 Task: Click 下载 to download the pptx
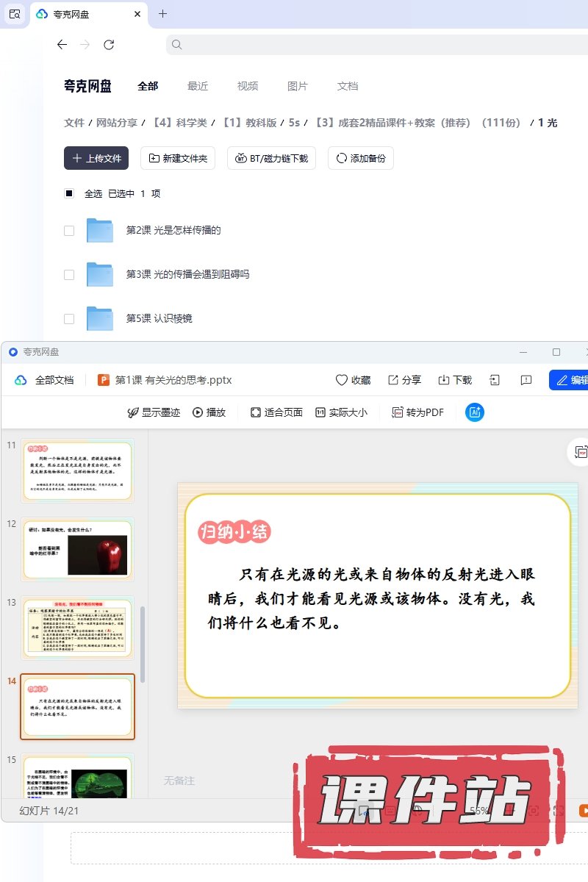click(x=455, y=380)
